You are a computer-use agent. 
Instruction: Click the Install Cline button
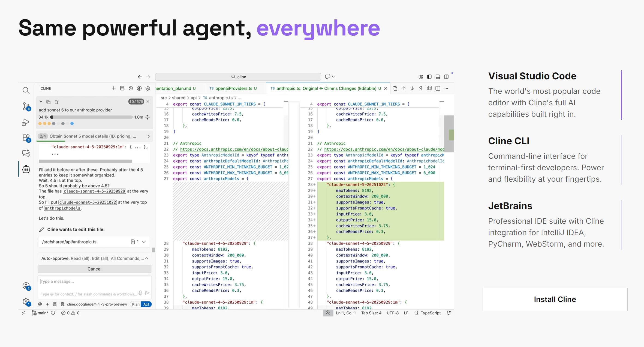[555, 299]
